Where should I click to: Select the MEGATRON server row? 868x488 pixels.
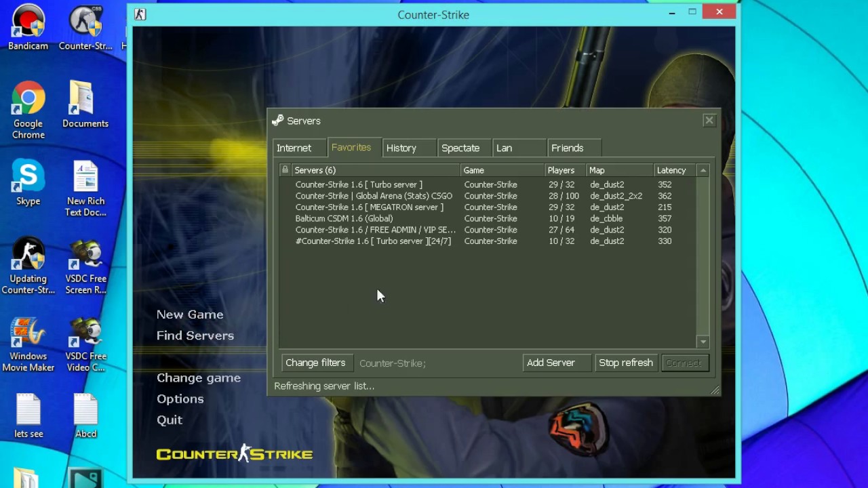point(488,207)
